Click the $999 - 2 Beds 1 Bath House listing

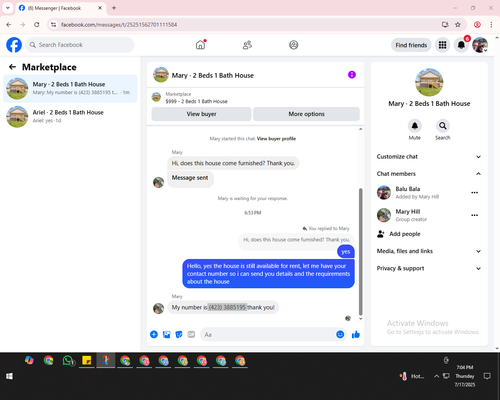coord(196,101)
